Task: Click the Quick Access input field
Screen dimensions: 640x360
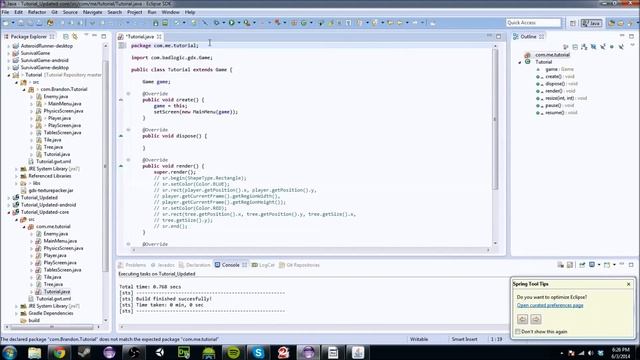Action: point(533,23)
